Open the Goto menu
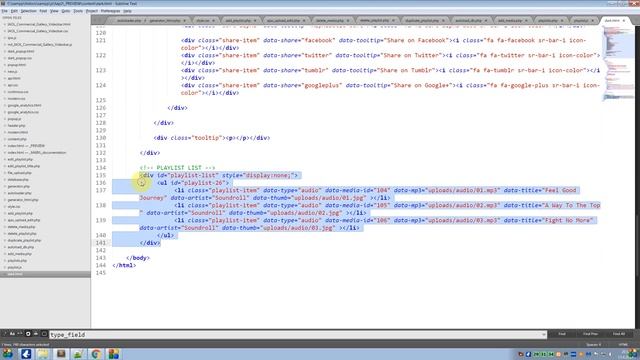 pos(66,11)
